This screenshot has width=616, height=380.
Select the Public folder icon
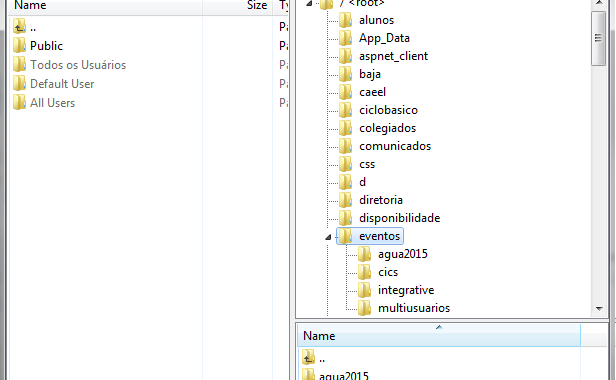(x=19, y=45)
